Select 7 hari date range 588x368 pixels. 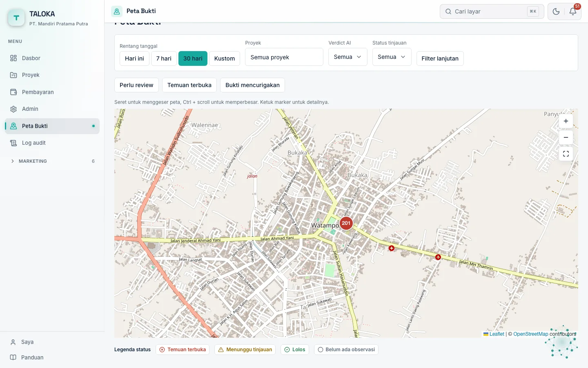pos(164,58)
